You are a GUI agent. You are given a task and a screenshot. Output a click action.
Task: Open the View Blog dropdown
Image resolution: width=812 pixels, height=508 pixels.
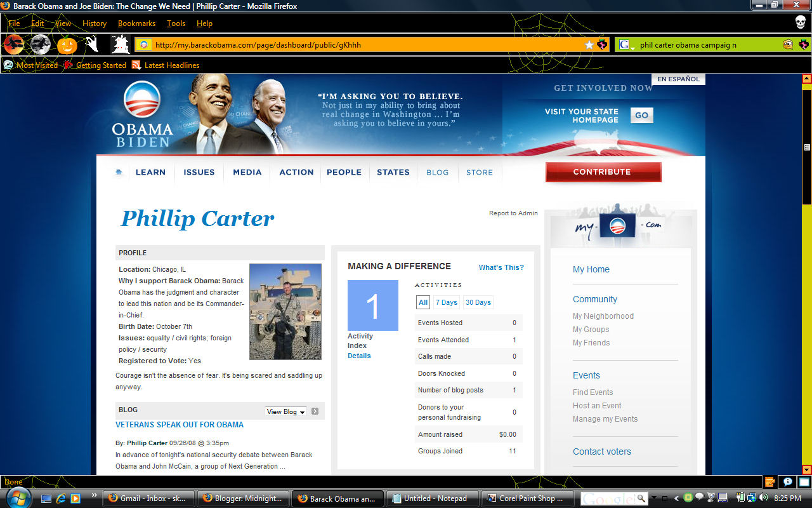click(x=285, y=411)
